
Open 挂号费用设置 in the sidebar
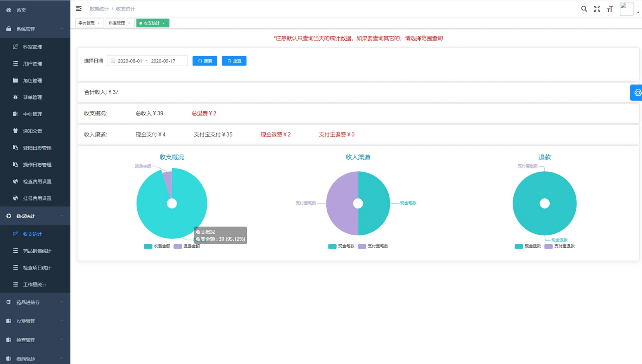[35, 198]
